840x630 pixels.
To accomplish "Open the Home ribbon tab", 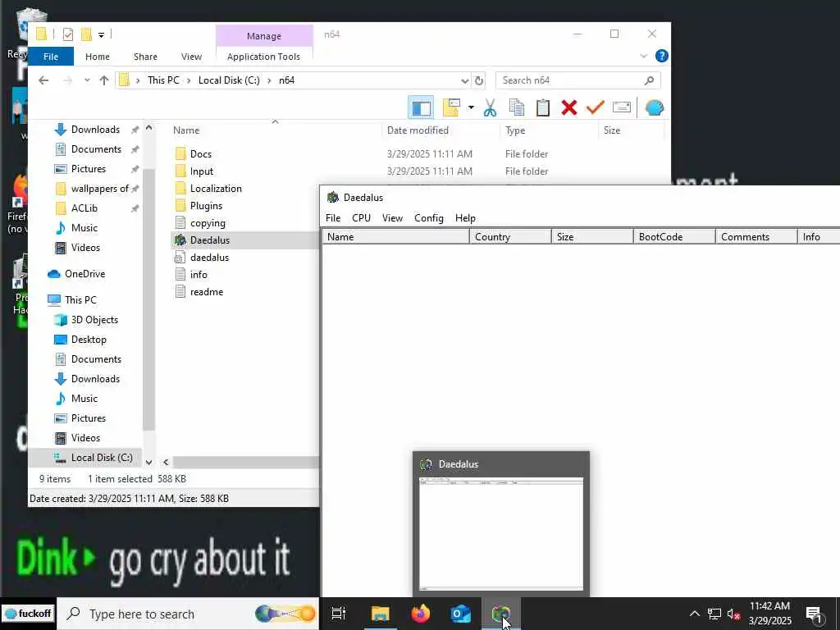I will pyautogui.click(x=98, y=57).
